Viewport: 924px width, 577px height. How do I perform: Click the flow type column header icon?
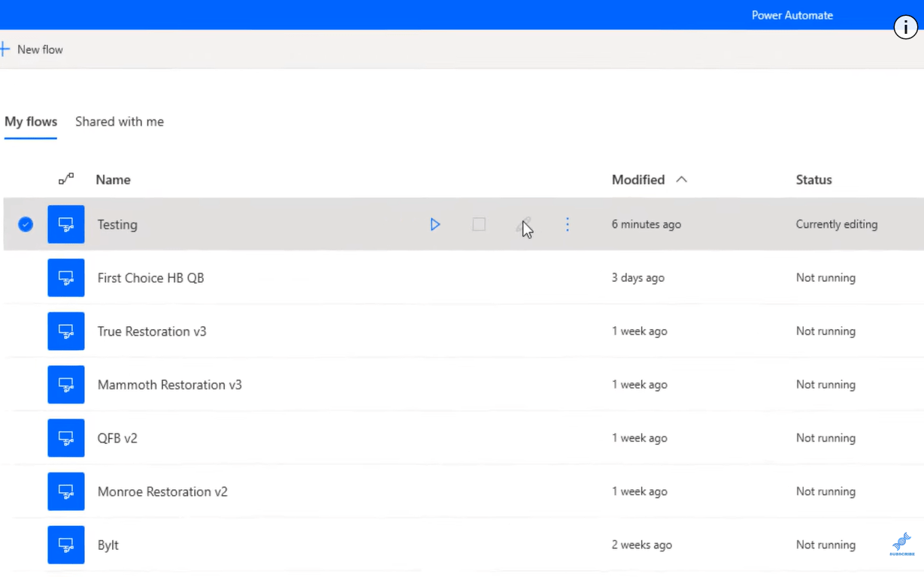point(66,179)
